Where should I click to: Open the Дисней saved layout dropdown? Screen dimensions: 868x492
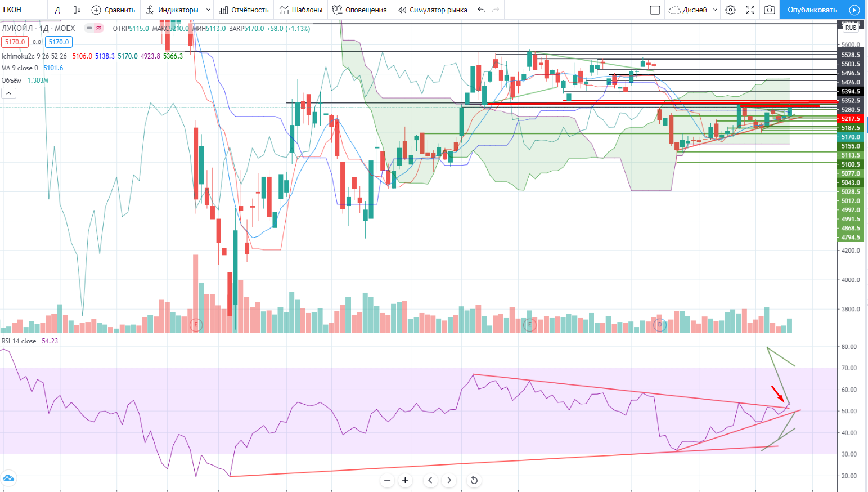pyautogui.click(x=693, y=10)
